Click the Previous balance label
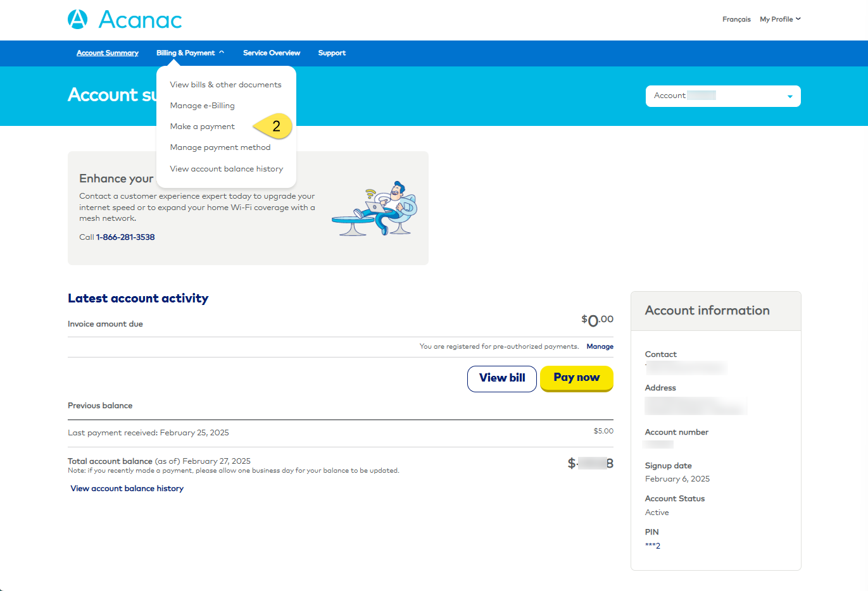The width and height of the screenshot is (868, 591). click(100, 406)
